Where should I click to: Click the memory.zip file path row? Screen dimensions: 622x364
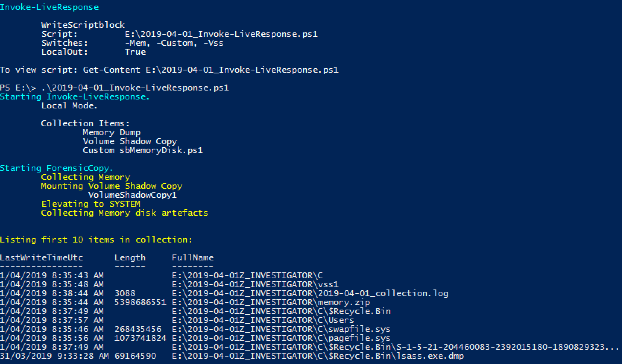185,302
